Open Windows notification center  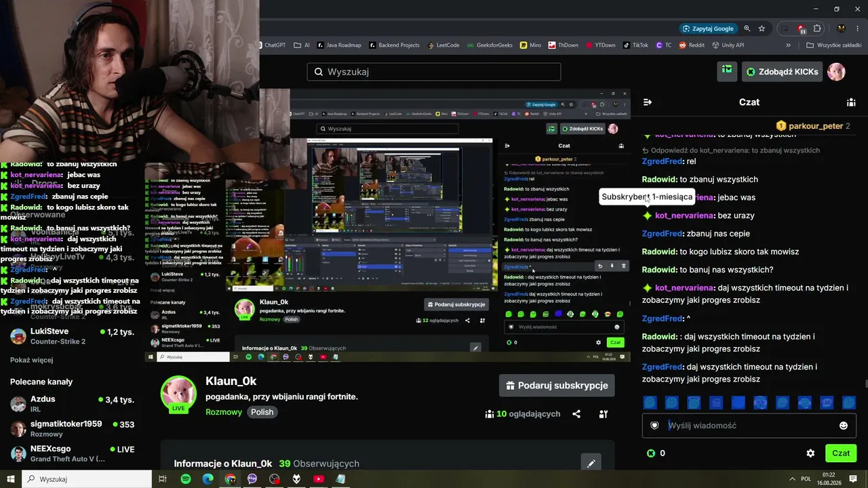pyautogui.click(x=853, y=479)
